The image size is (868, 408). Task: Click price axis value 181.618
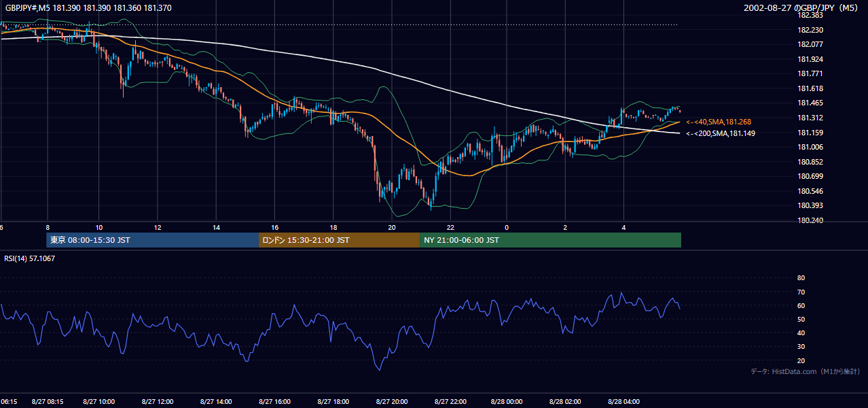tap(810, 88)
